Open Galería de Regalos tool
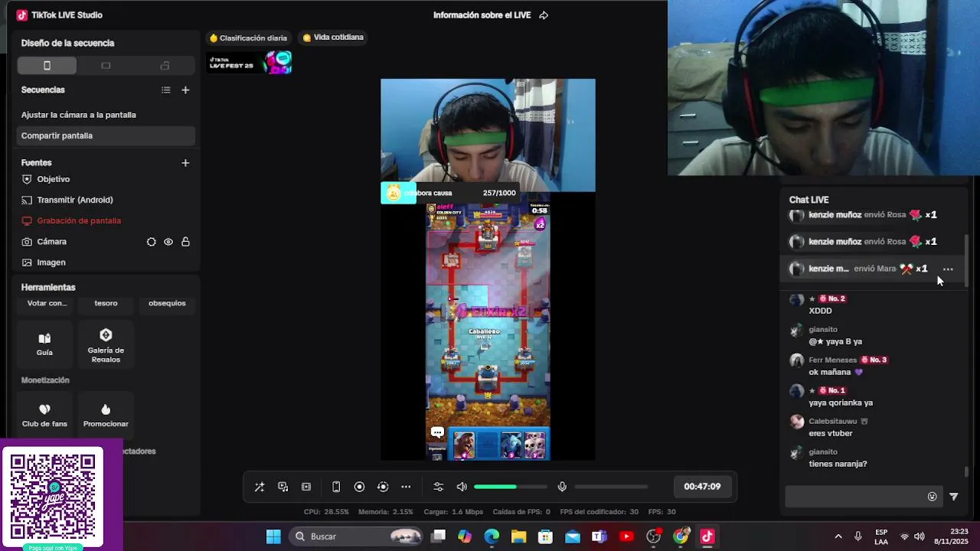This screenshot has height=551, width=980. [106, 344]
